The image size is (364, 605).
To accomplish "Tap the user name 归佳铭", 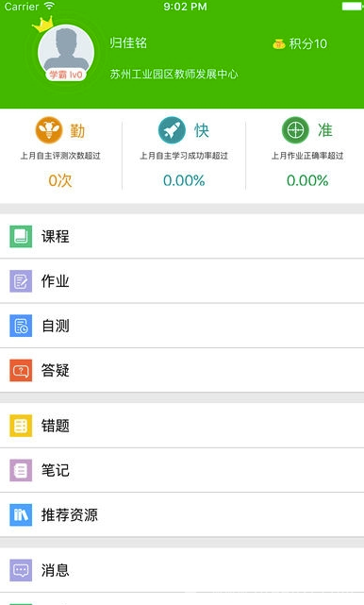I will [x=128, y=42].
